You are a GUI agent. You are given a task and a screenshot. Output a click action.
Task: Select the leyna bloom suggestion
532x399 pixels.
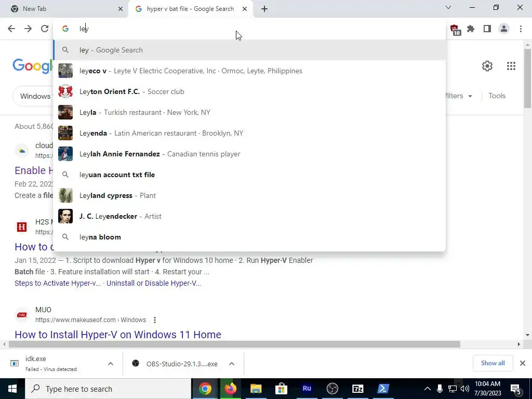tap(249, 237)
